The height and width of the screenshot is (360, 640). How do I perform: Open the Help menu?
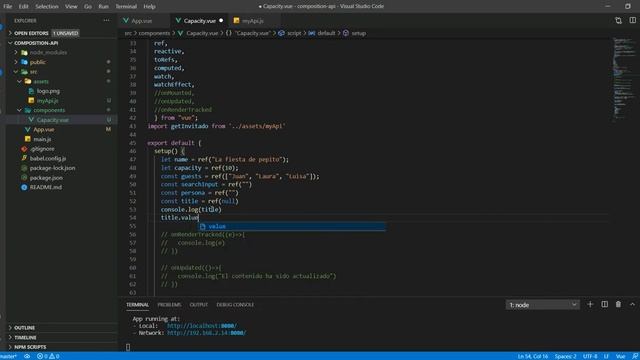[x=149, y=6]
